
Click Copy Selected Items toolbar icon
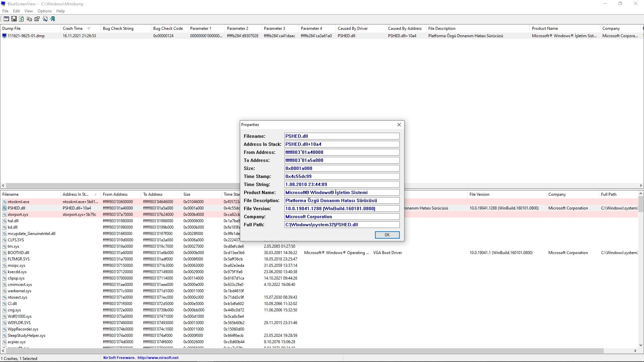coord(29,19)
